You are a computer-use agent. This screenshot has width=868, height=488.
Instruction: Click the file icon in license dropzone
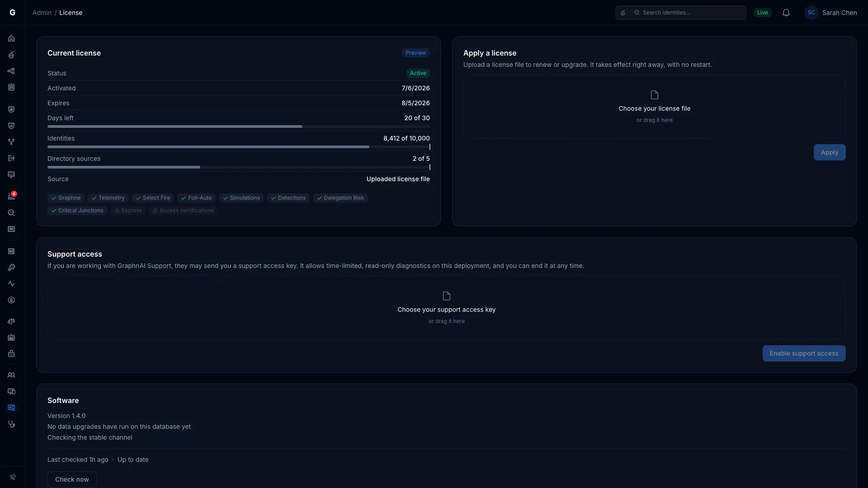click(x=654, y=95)
